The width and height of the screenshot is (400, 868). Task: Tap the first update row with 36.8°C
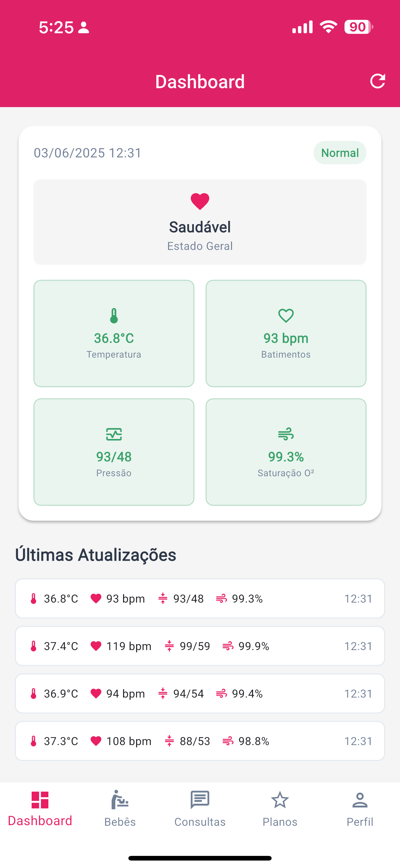[200, 599]
